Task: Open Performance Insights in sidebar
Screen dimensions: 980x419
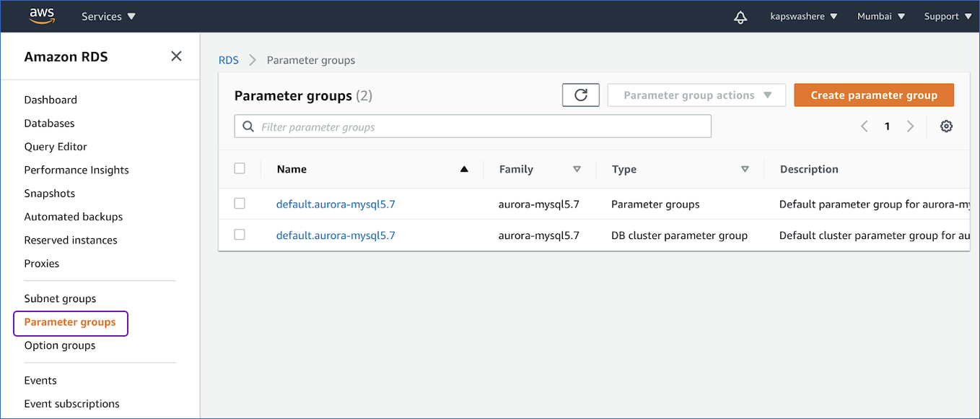Action: coord(76,170)
